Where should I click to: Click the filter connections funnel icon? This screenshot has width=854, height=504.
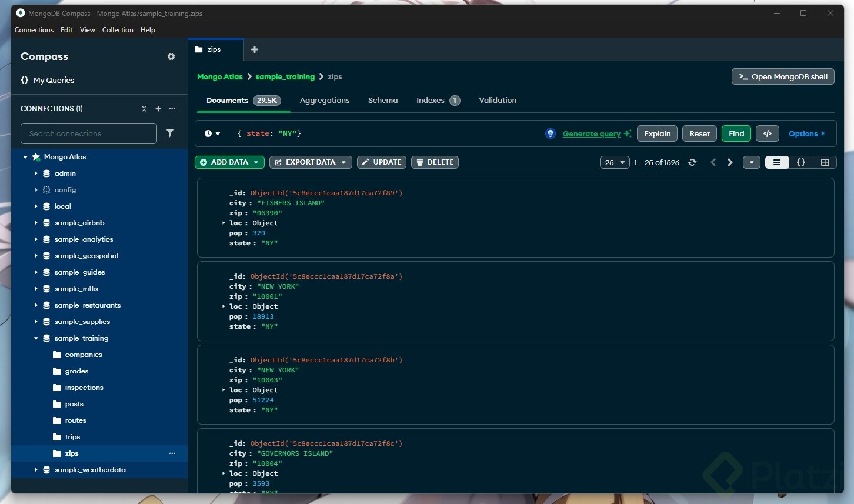coord(170,133)
